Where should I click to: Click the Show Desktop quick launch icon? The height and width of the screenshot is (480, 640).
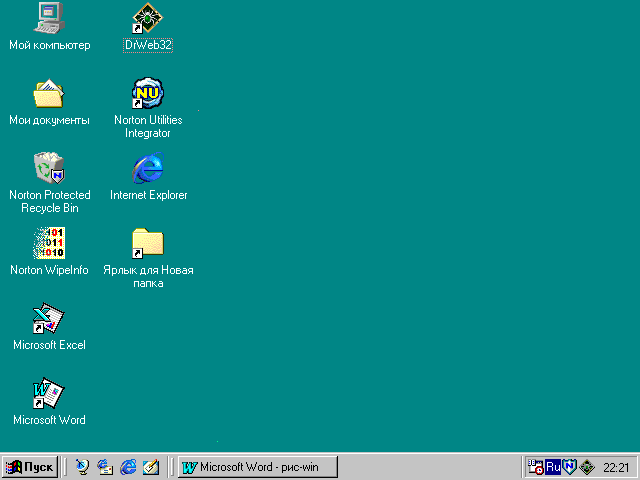coord(151,467)
